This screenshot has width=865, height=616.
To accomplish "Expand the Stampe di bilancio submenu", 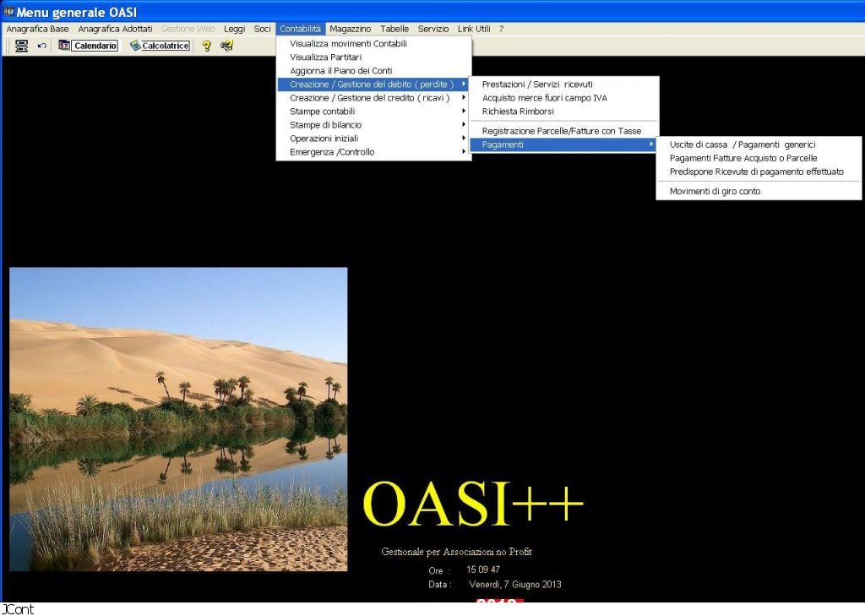I will pos(325,125).
